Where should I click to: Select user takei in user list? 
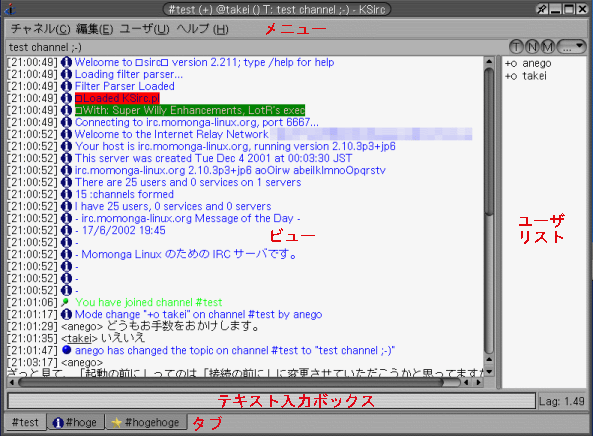526,76
